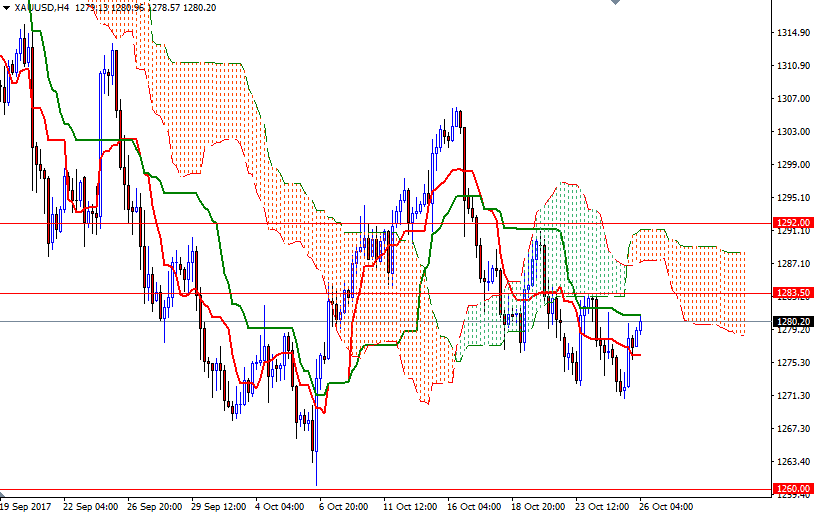Click the 26 Sep 20:00 time label
This screenshot has width=814, height=514.
tap(154, 507)
